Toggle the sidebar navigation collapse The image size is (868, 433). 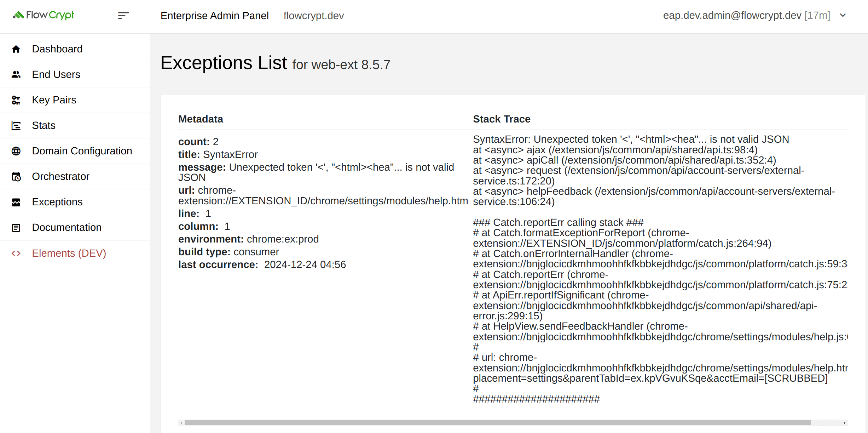pyautogui.click(x=123, y=16)
